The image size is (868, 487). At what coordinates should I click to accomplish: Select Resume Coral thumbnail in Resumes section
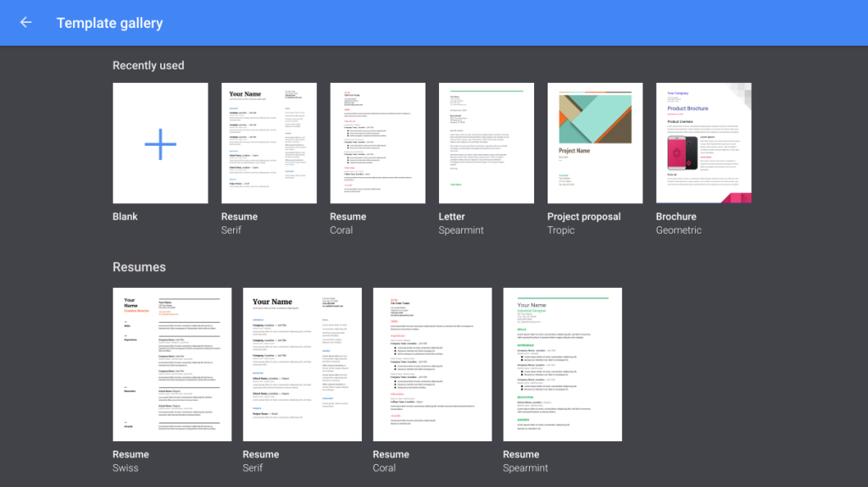[x=432, y=364]
